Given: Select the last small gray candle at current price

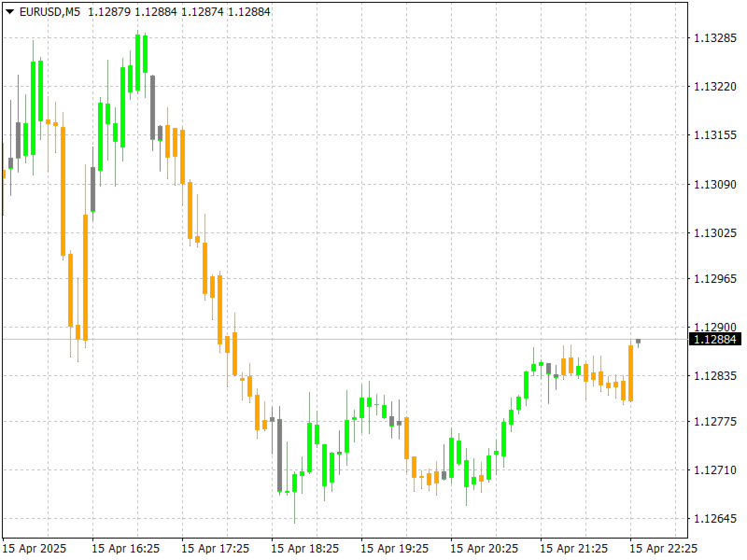Looking at the screenshot, I should [x=639, y=342].
